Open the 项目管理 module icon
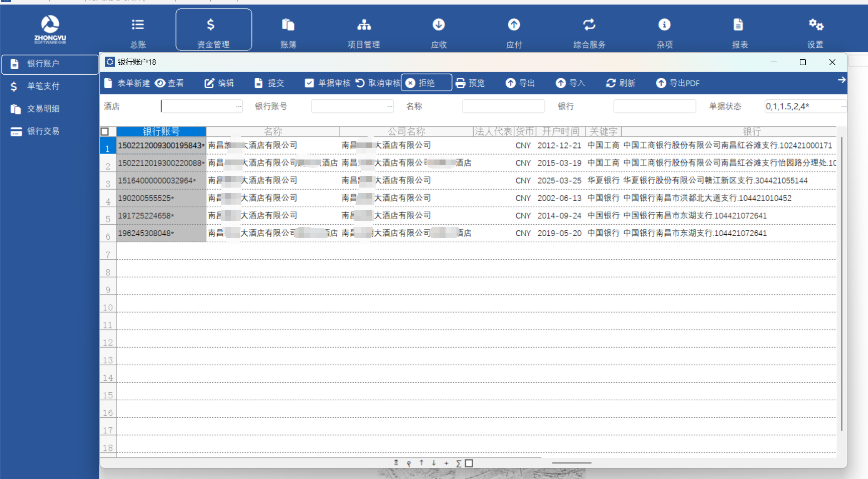 pyautogui.click(x=364, y=25)
